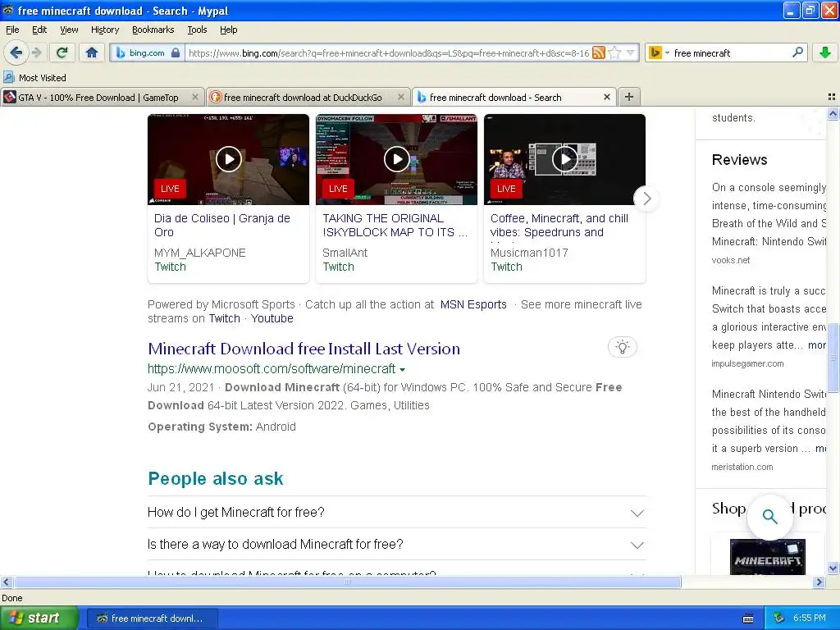Viewport: 840px width, 630px height.
Task: Close the GTA V GameTop tab
Action: [x=195, y=97]
